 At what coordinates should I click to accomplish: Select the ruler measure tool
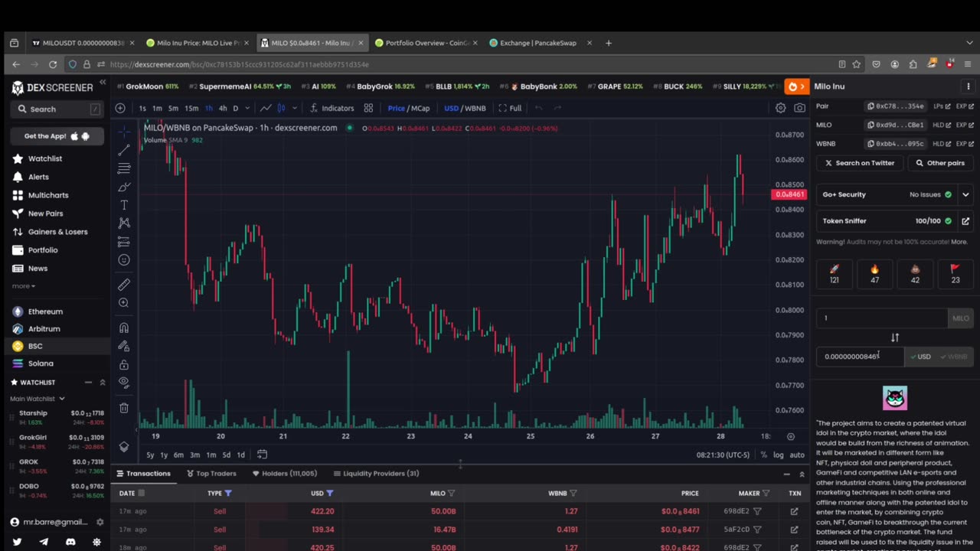point(124,285)
